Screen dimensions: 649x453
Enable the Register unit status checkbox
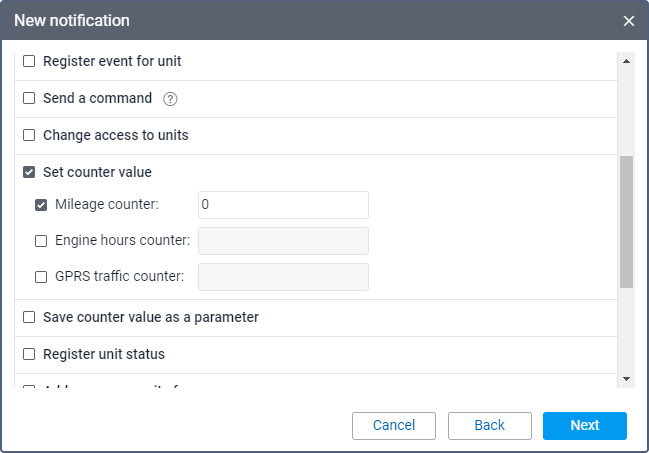(x=29, y=354)
